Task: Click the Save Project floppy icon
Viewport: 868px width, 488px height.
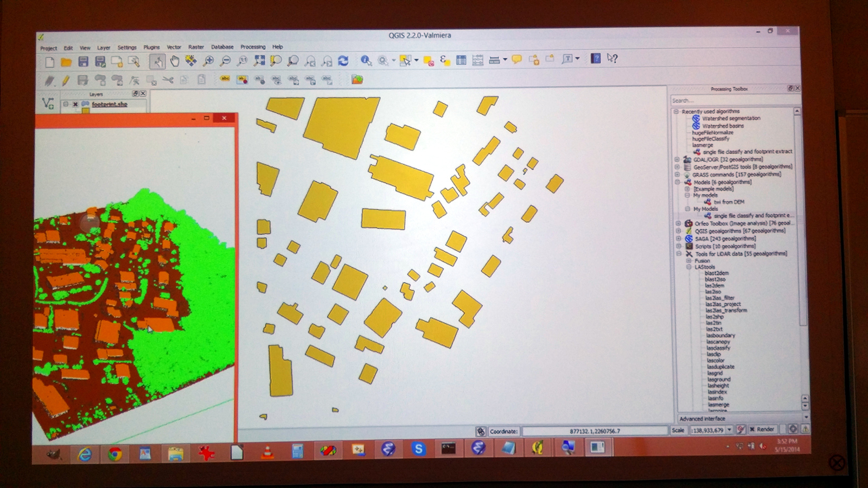Action: [83, 62]
